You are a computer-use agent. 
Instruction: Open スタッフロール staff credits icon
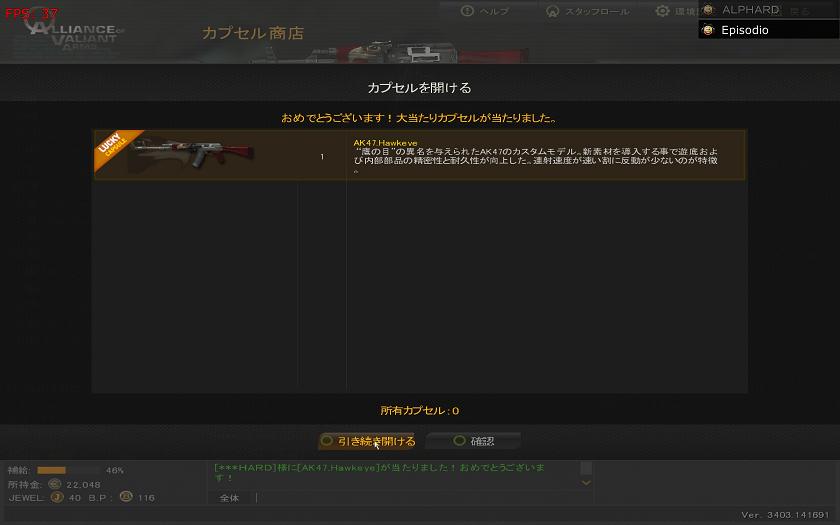552,11
